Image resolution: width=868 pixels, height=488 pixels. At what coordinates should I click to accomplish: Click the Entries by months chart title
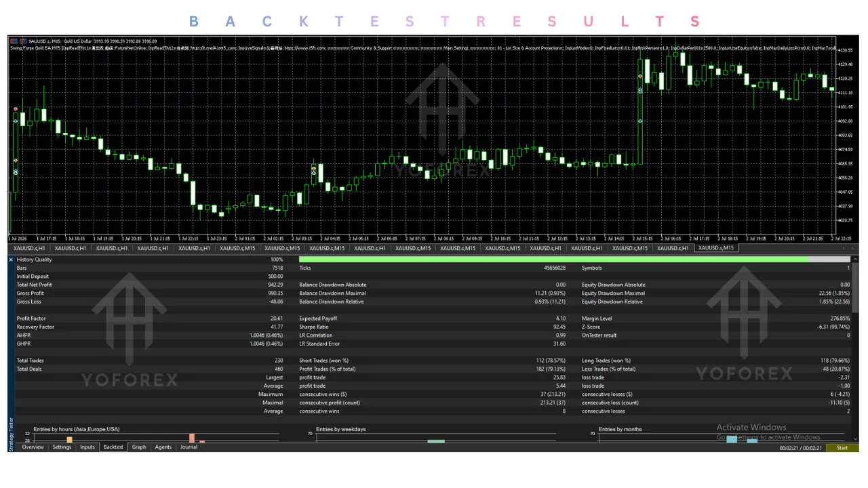point(620,429)
